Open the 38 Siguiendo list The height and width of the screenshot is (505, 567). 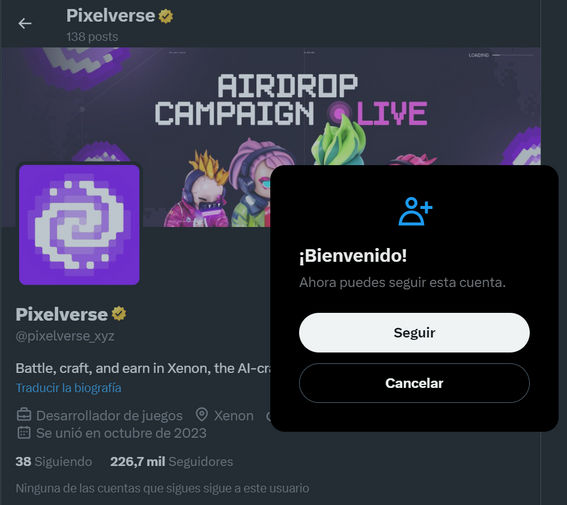point(54,462)
